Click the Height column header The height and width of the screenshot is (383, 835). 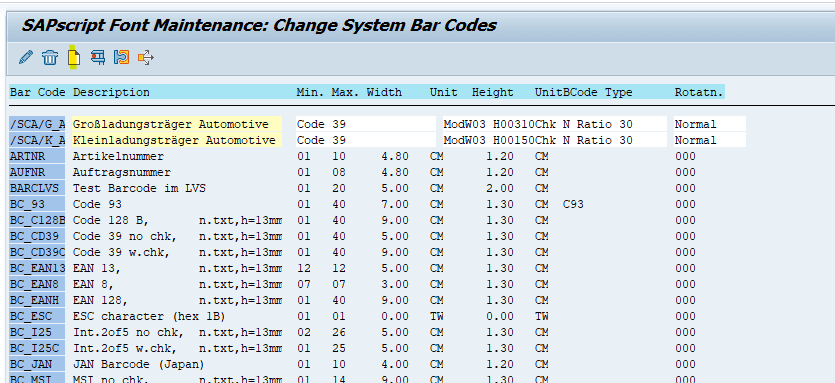point(493,92)
